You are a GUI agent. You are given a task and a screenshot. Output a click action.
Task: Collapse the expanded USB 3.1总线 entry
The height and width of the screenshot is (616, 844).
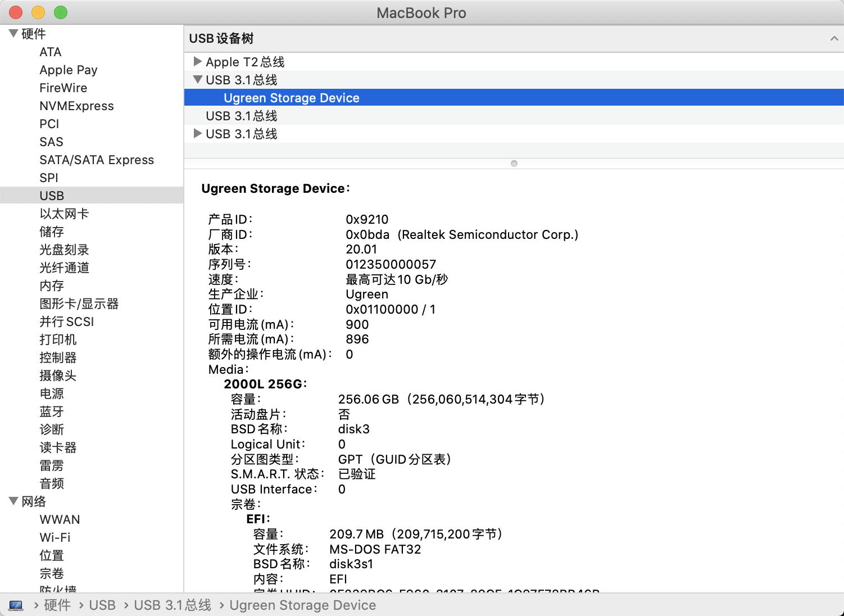click(198, 79)
